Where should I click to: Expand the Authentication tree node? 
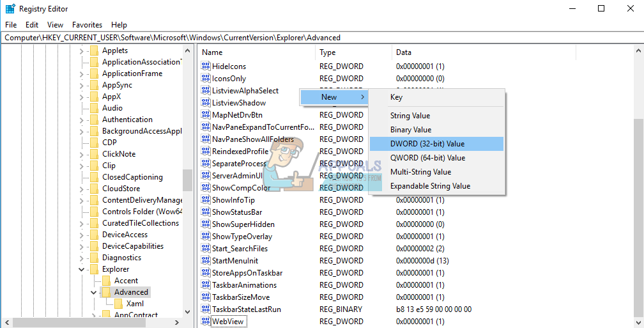pos(81,120)
